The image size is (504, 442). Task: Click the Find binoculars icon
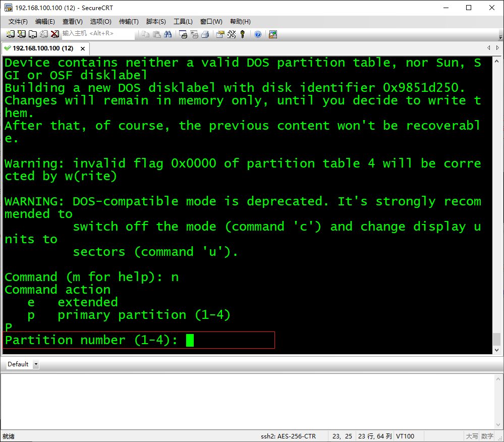coord(168,34)
